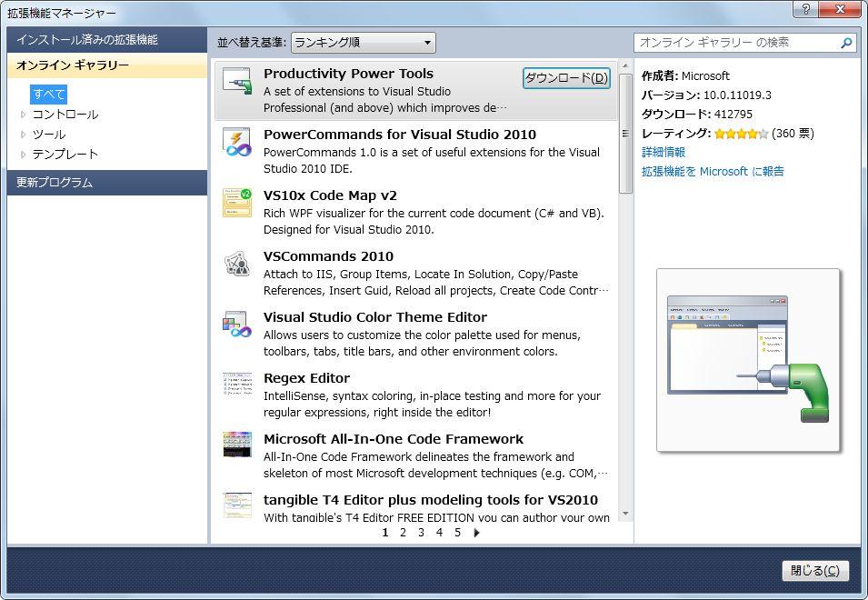The width and height of the screenshot is (868, 600).
Task: Open the インストール済みの拡張機能 section
Action: (87, 40)
